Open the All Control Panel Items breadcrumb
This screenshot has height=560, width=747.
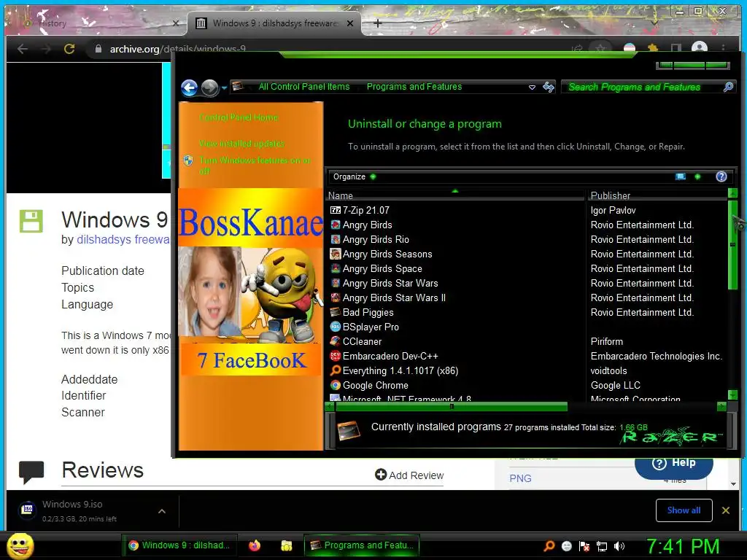click(x=304, y=87)
